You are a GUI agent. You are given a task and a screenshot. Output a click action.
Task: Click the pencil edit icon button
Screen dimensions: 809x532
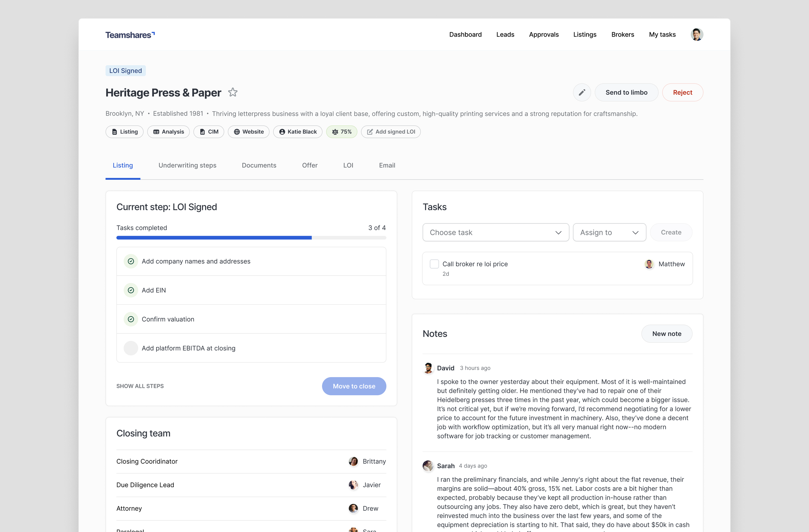582,92
